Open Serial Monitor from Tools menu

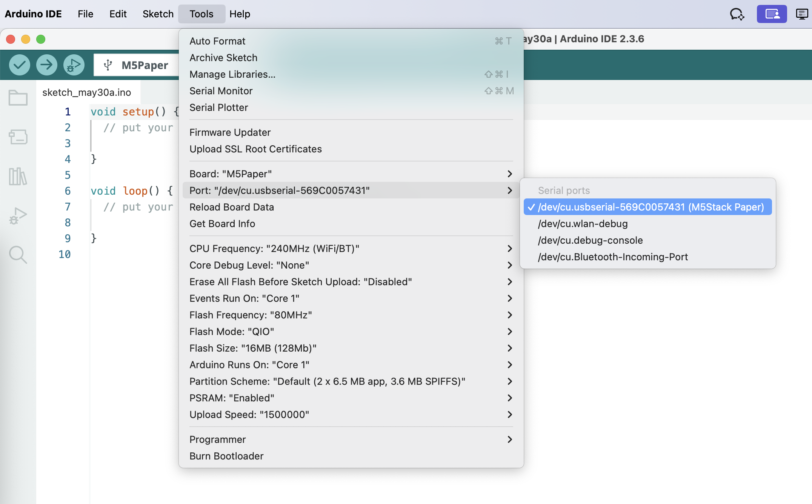[351, 91]
